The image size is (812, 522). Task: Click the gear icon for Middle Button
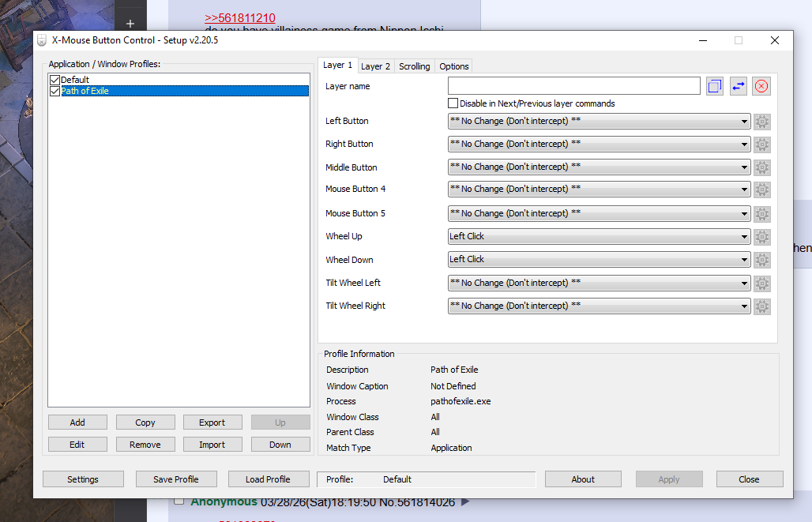click(761, 167)
